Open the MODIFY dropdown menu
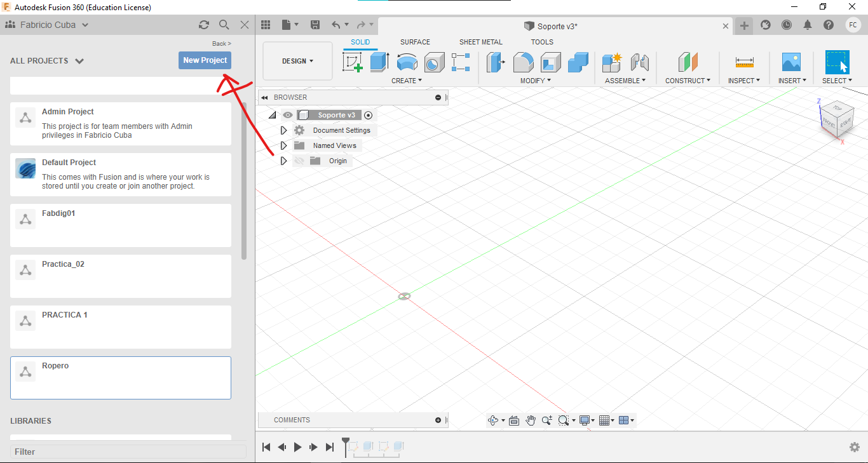This screenshot has width=868, height=463. pyautogui.click(x=536, y=81)
